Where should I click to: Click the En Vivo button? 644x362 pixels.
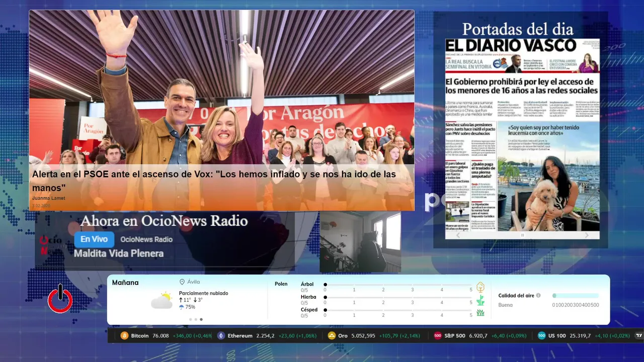point(94,239)
